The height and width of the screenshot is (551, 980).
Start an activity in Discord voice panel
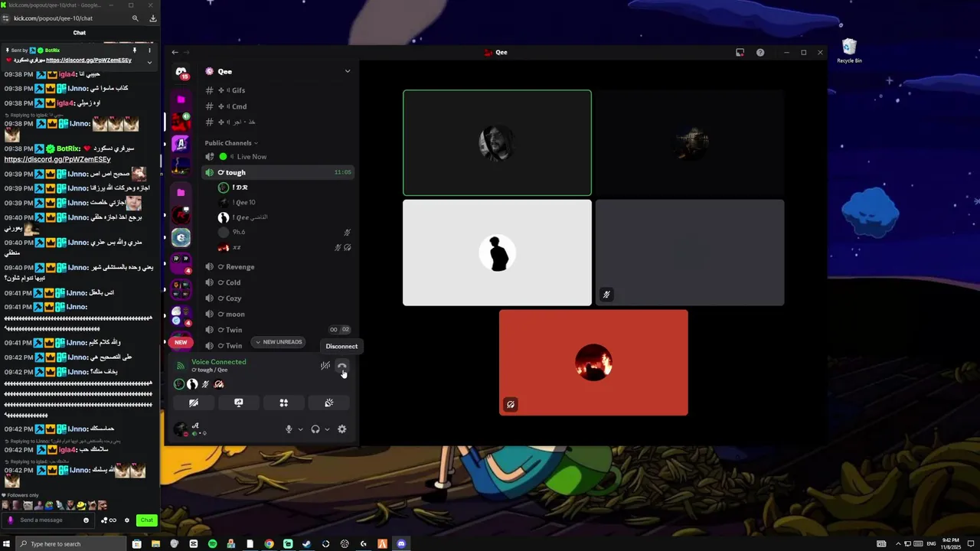(283, 403)
